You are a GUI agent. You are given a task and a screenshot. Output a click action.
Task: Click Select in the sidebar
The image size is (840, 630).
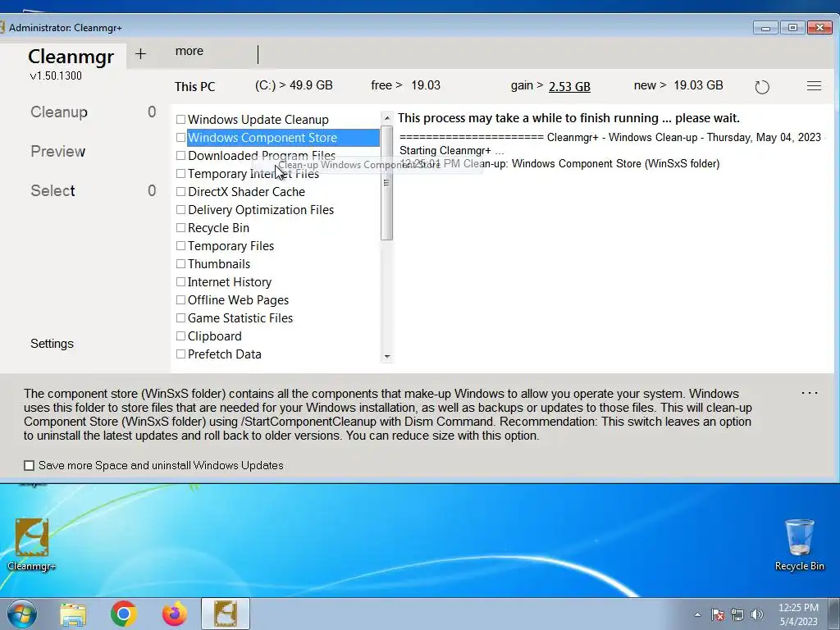click(52, 190)
